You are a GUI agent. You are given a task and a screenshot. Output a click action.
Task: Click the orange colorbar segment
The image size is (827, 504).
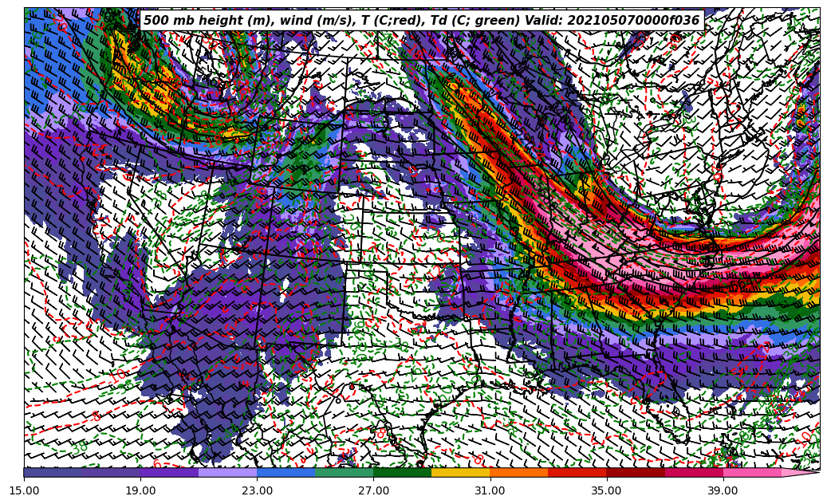click(x=518, y=472)
